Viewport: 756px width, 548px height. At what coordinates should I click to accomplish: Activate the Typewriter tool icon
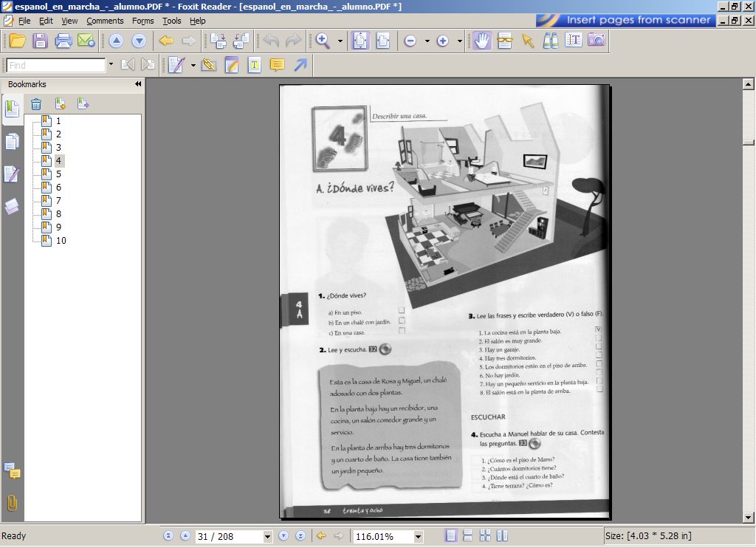coord(255,65)
